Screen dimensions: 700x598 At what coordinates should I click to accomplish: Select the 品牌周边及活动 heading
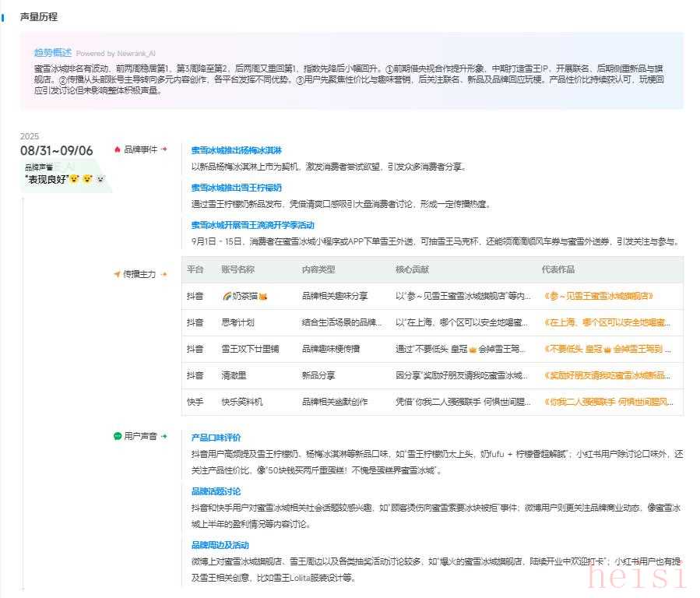(220, 544)
